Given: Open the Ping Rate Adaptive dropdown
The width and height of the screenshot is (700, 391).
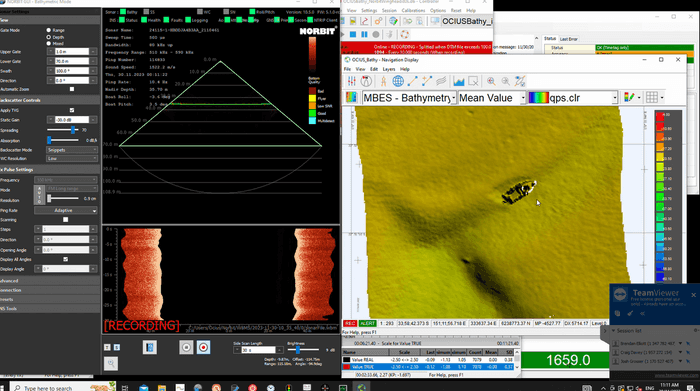Looking at the screenshot, I should click(x=66, y=210).
